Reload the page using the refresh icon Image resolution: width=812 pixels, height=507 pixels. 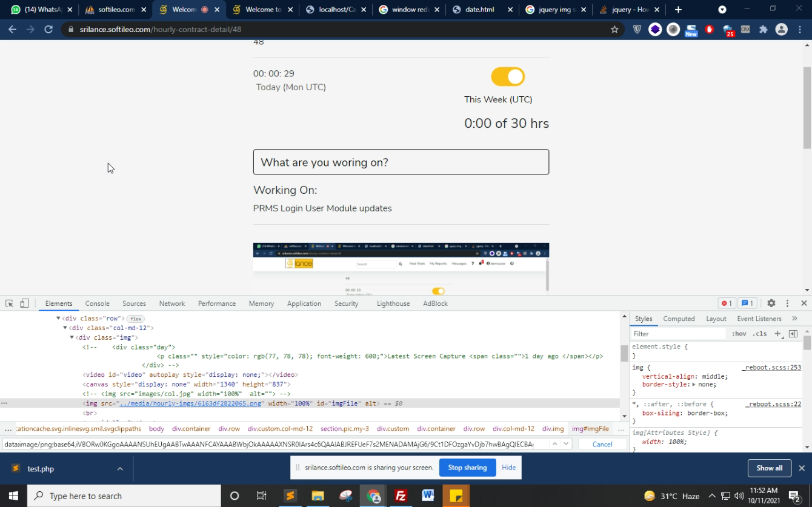[48, 29]
